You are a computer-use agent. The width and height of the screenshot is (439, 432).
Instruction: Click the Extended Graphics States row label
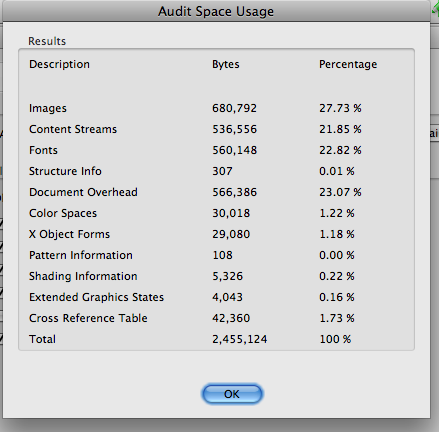point(96,297)
